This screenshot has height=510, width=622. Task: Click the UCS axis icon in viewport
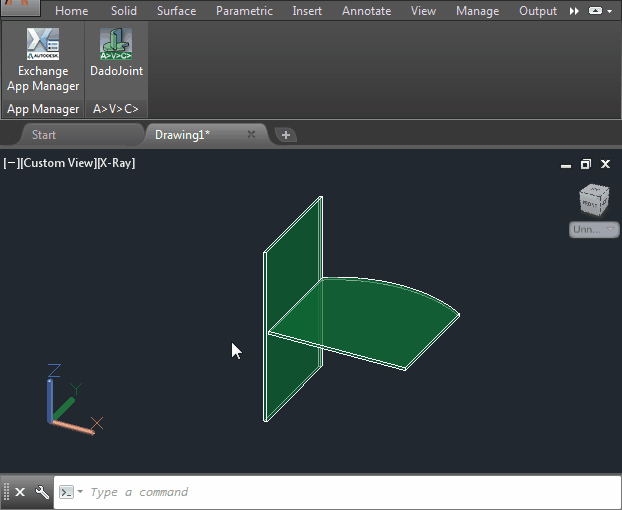click(x=73, y=399)
